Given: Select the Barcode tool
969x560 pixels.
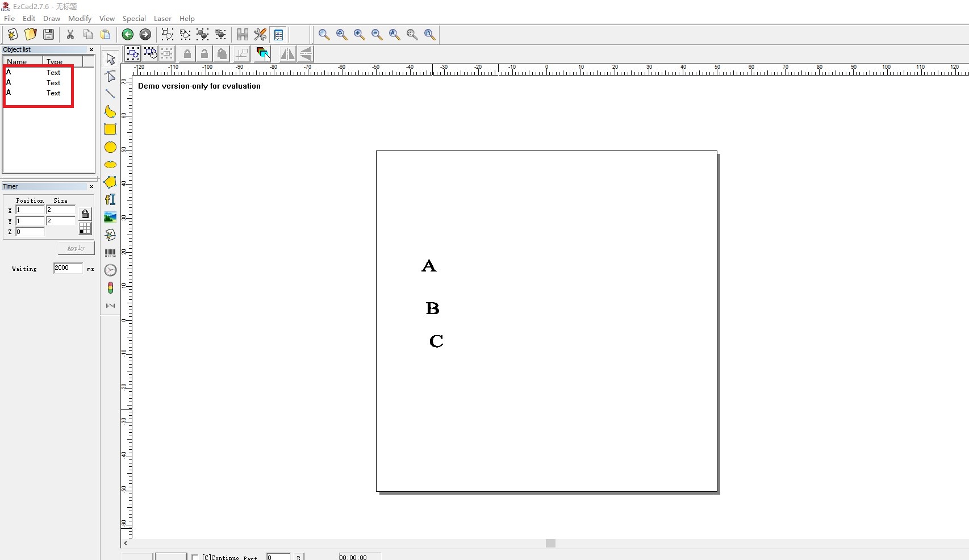Looking at the screenshot, I should click(110, 253).
